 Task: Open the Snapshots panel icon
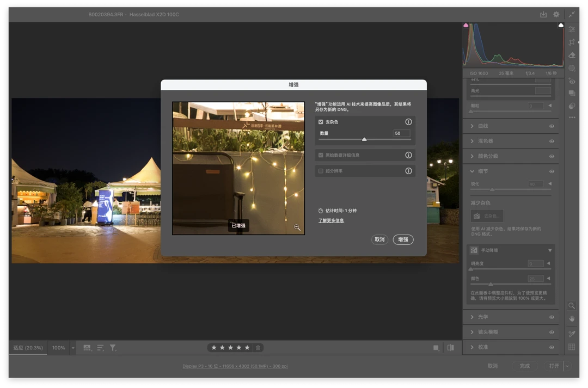click(x=572, y=93)
